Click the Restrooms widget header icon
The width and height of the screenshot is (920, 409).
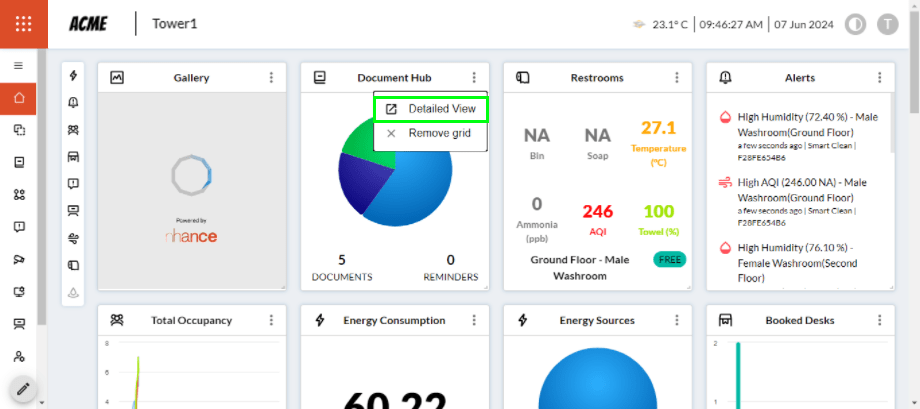[x=522, y=77]
